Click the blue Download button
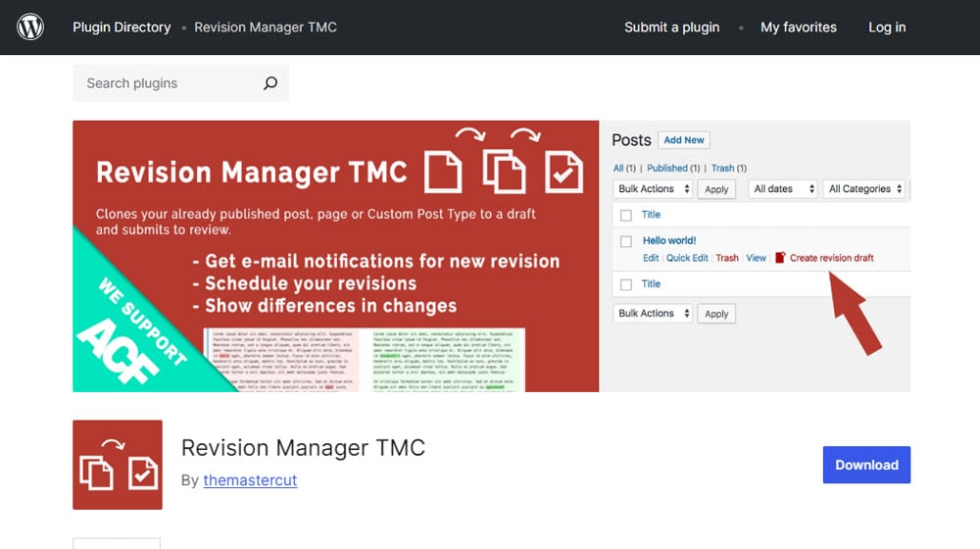 [866, 465]
